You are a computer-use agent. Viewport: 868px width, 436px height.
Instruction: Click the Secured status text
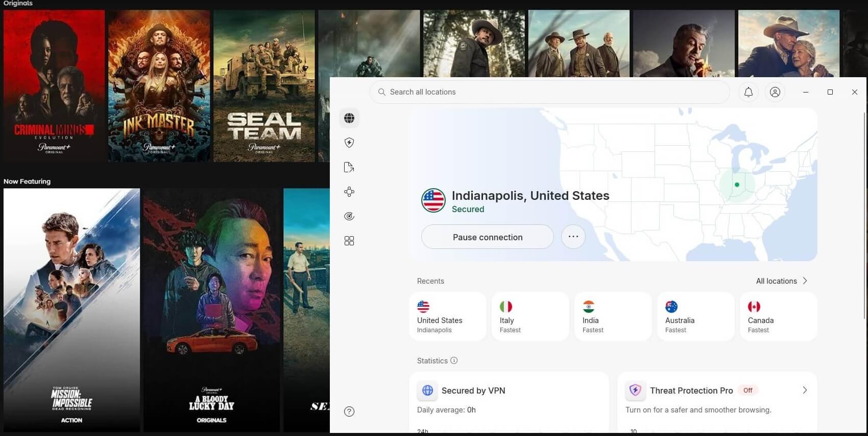click(x=468, y=209)
